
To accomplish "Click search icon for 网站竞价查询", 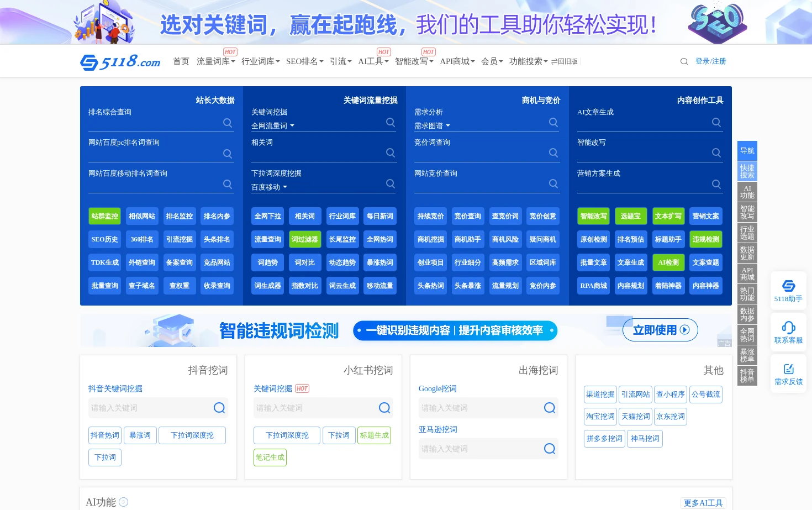I will (553, 183).
